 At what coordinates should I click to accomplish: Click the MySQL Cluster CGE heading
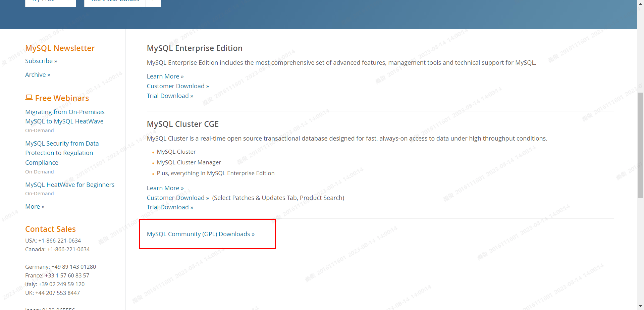point(183,124)
